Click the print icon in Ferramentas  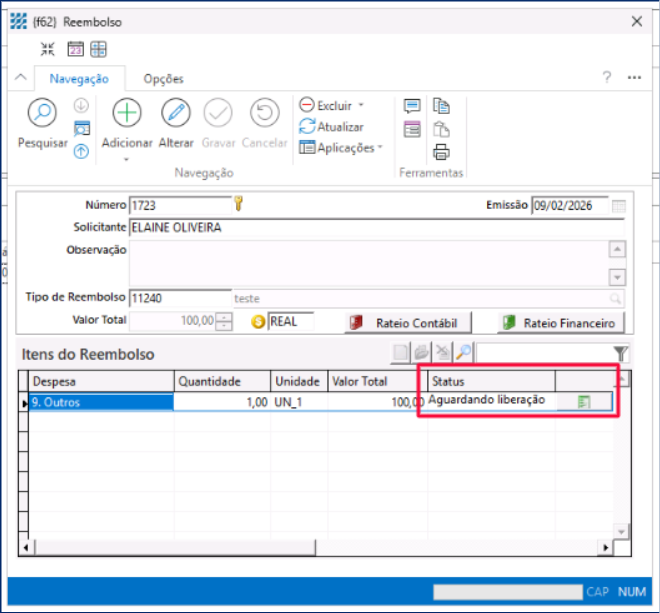pos(441,152)
